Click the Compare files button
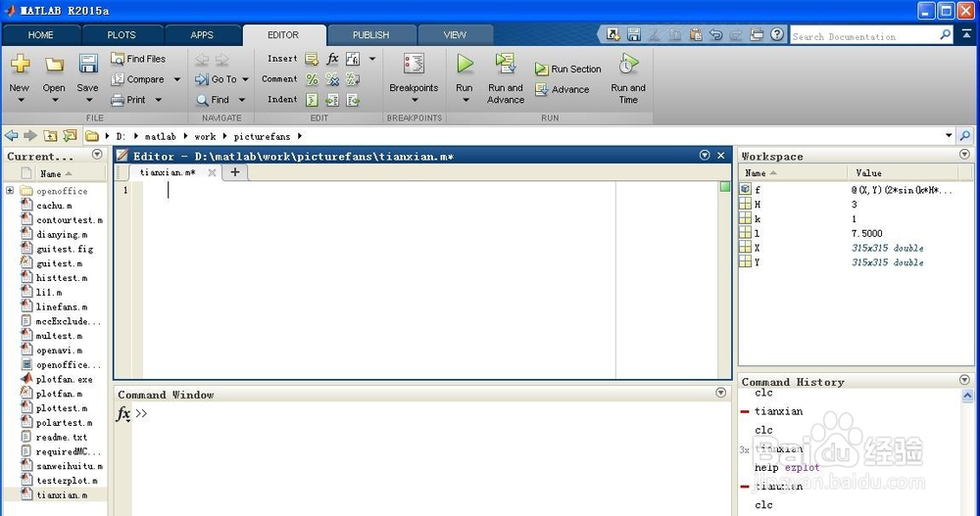 click(x=138, y=79)
